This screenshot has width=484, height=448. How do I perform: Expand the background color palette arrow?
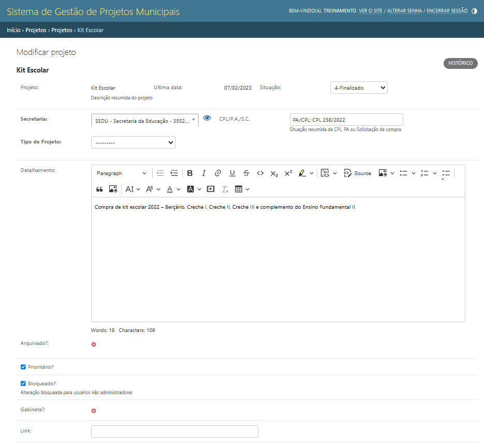click(199, 189)
